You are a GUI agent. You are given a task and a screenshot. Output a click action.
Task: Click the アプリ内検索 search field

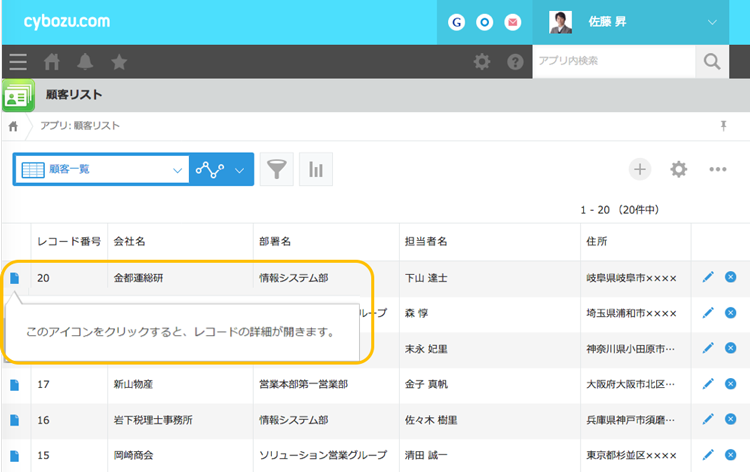tap(612, 62)
